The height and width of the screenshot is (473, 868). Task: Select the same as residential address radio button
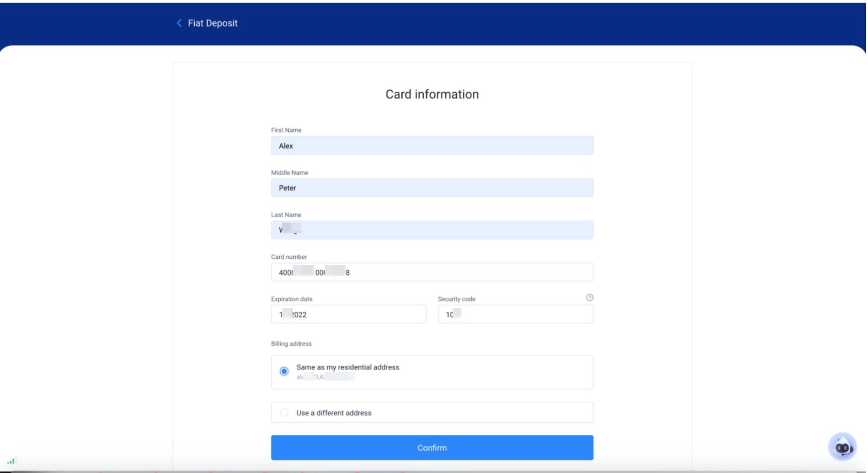pyautogui.click(x=284, y=371)
